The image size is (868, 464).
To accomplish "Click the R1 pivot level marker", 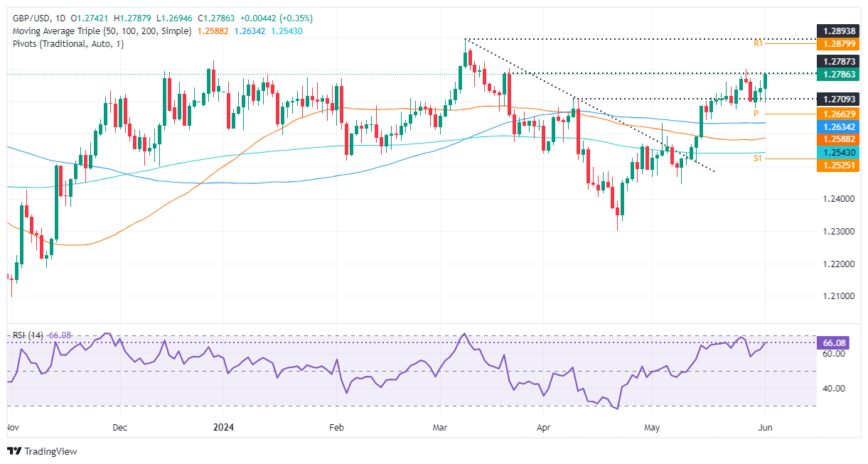I will tap(759, 43).
